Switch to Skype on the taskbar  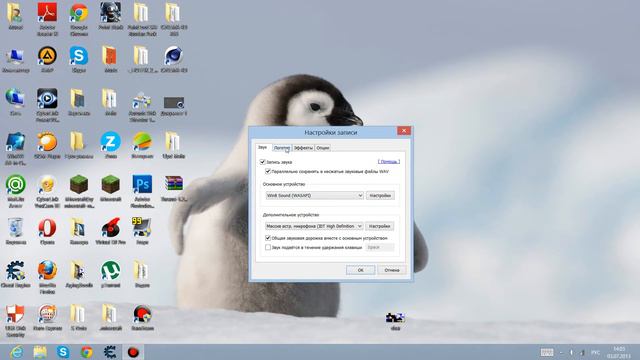(x=63, y=352)
